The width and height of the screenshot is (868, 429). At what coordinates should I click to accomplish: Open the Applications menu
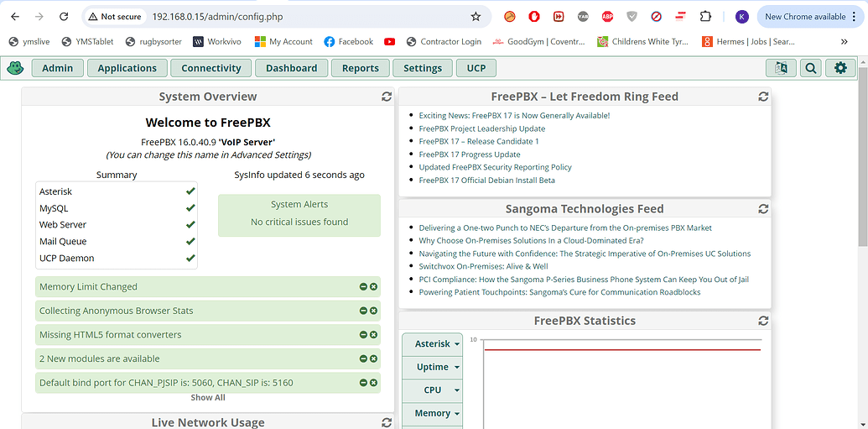pyautogui.click(x=127, y=68)
